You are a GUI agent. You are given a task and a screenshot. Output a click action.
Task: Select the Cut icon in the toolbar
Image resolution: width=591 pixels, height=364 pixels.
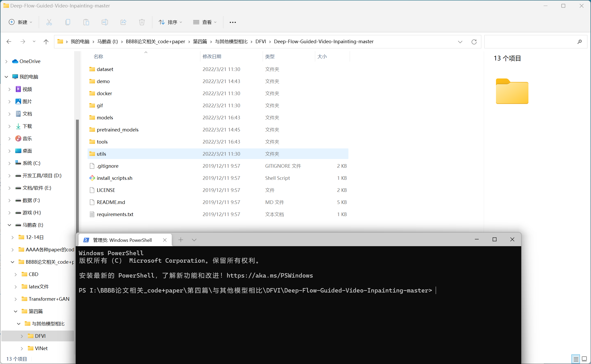[x=49, y=22]
